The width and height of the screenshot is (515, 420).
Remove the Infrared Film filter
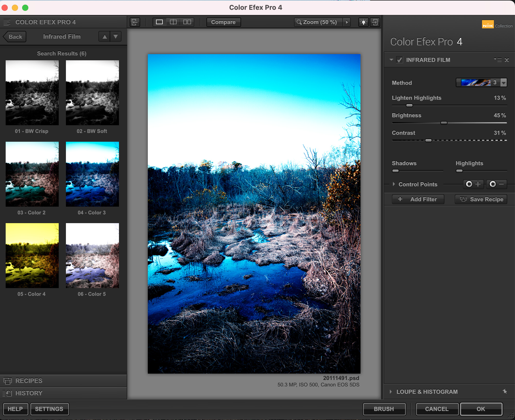507,60
